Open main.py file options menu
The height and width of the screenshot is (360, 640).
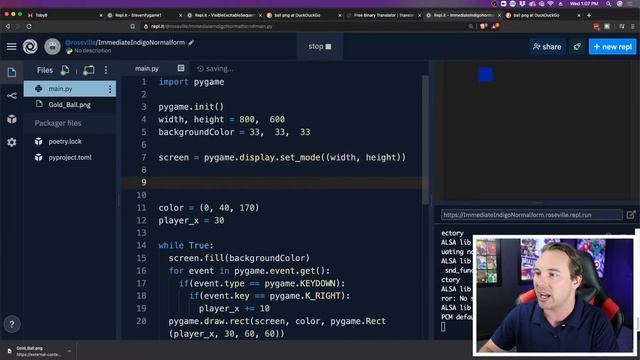[x=110, y=89]
